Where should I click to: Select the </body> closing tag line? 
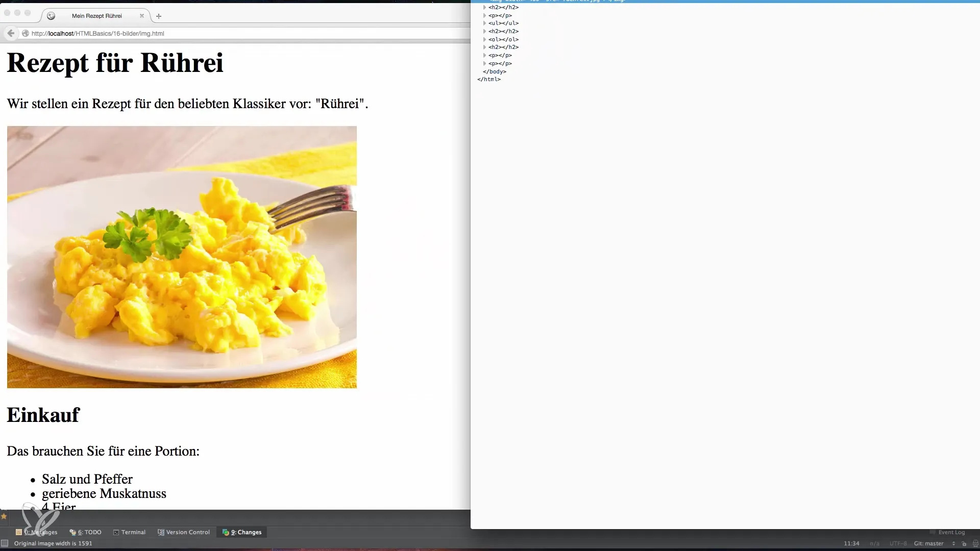[x=495, y=71]
